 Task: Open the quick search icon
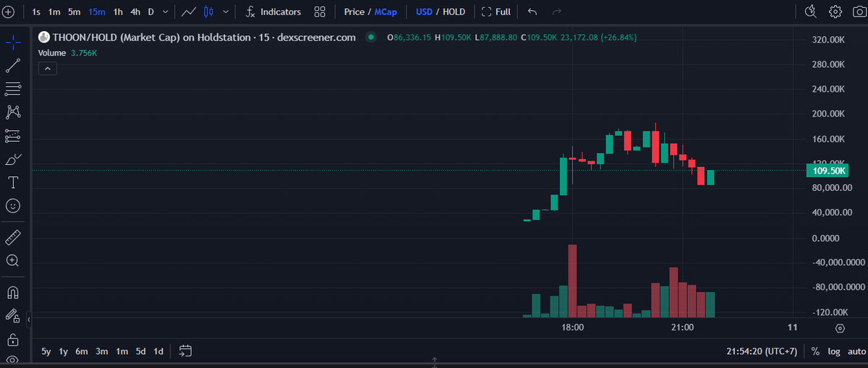pyautogui.click(x=811, y=12)
